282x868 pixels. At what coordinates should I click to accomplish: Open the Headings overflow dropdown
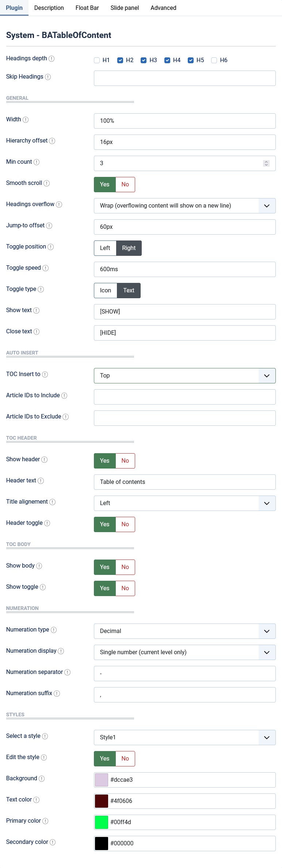(185, 206)
